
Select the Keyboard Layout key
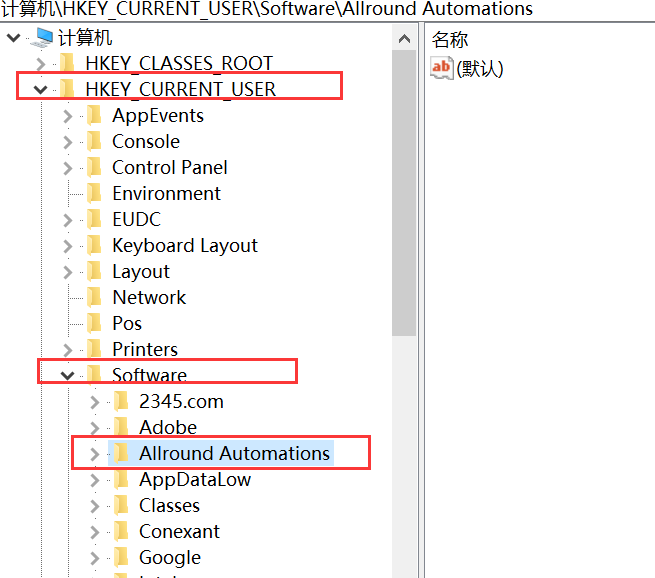point(184,245)
